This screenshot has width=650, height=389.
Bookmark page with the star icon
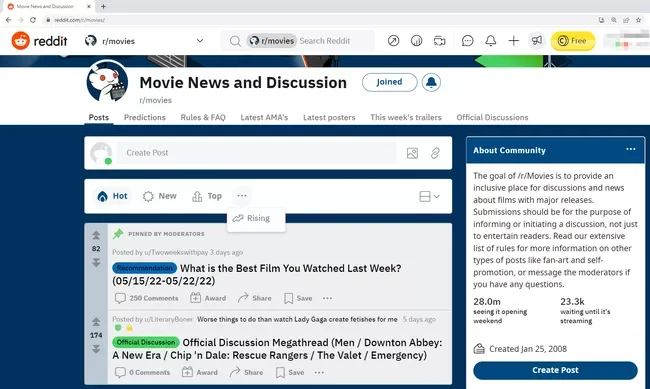(638, 19)
